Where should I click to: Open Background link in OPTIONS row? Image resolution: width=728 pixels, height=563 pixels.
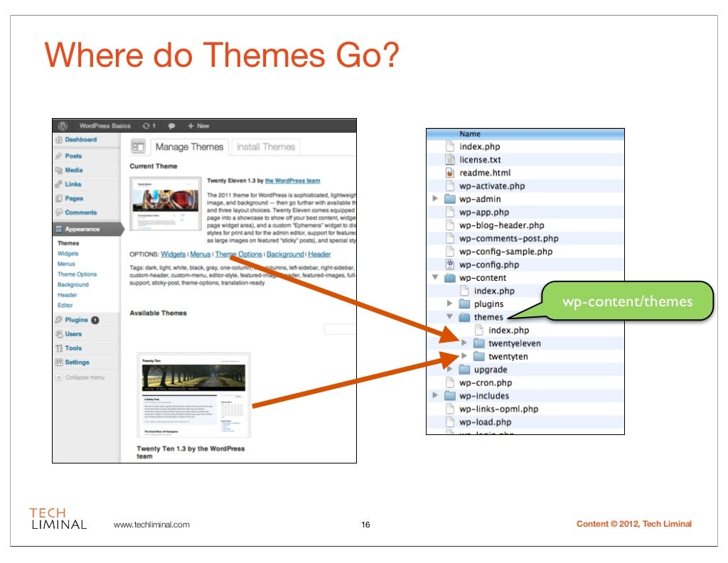(x=285, y=254)
